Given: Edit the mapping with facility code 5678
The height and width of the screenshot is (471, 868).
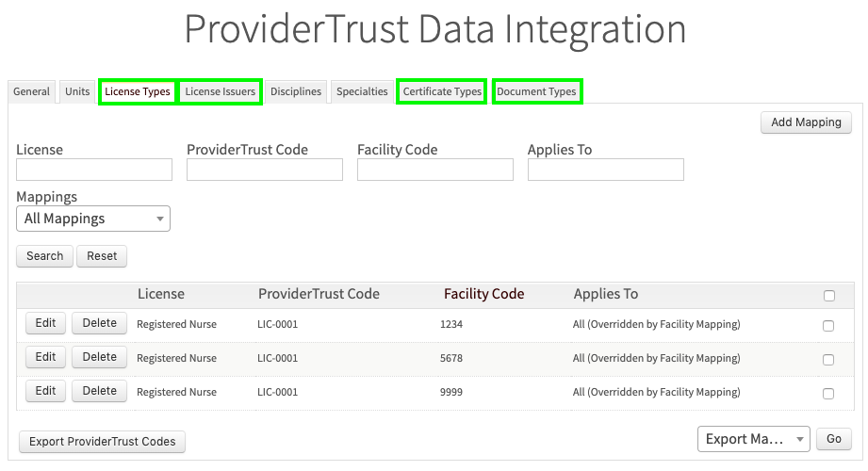Looking at the screenshot, I should pyautogui.click(x=45, y=357).
